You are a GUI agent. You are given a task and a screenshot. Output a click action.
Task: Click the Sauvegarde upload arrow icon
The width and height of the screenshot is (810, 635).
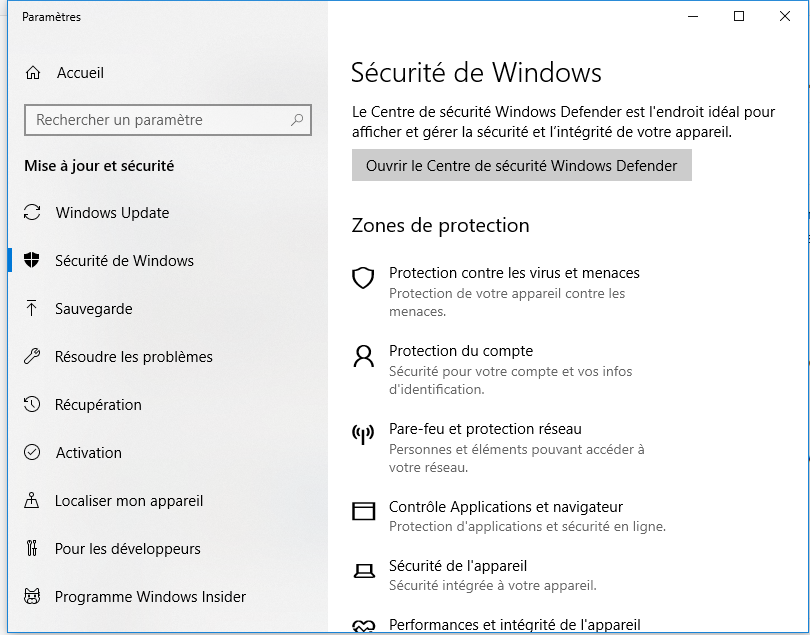[x=32, y=308]
